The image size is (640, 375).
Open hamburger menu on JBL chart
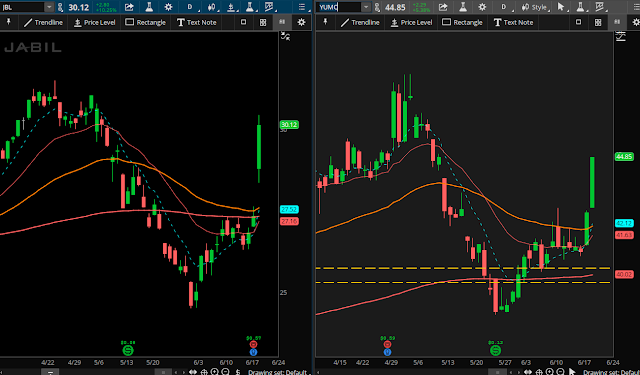coord(302,7)
